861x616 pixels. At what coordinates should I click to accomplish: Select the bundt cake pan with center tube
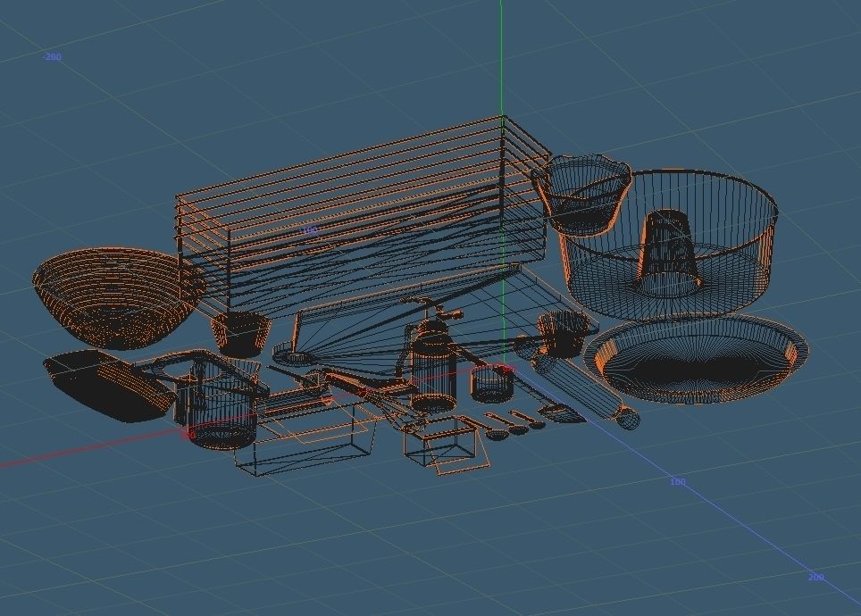[x=668, y=246]
